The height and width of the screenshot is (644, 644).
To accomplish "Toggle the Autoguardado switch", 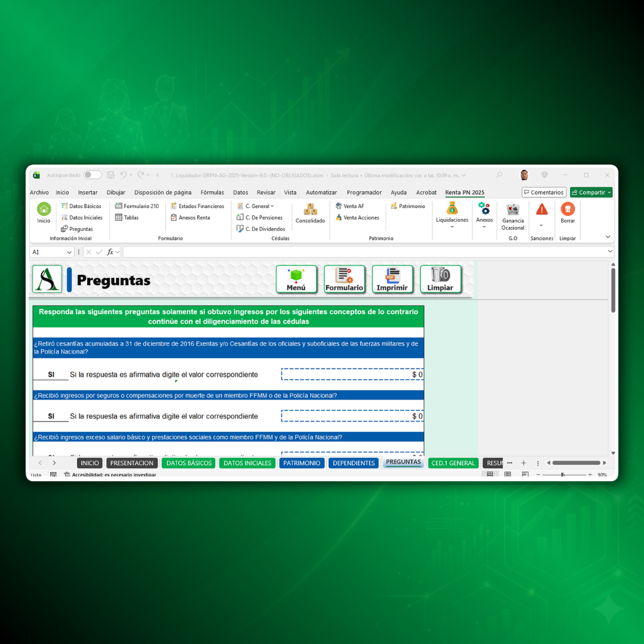I will point(92,175).
